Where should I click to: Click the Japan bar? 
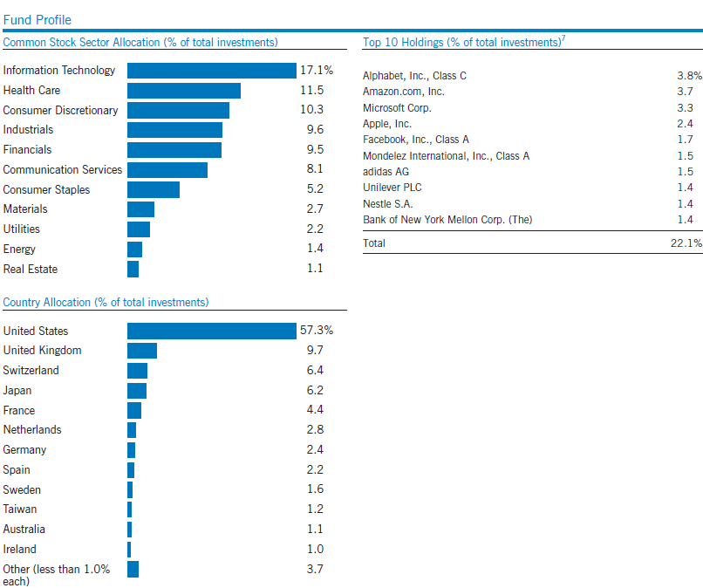click(137, 391)
